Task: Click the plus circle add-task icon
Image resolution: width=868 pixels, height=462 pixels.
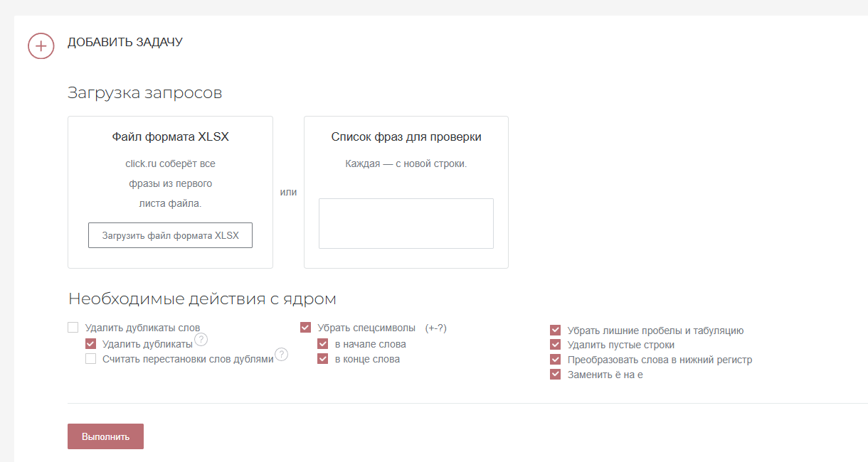Action: point(41,46)
